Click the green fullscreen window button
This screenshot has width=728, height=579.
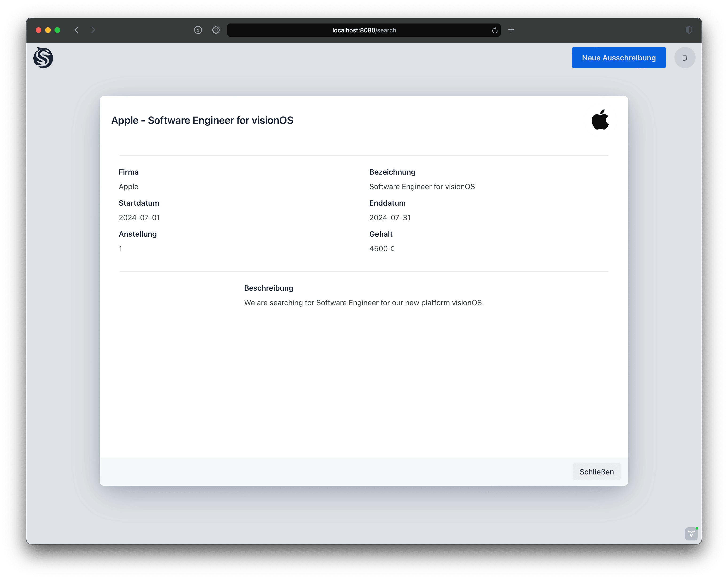click(x=57, y=30)
